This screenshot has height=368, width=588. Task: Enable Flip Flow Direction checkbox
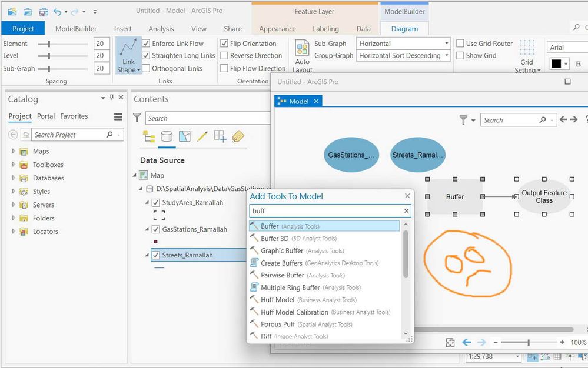(224, 68)
